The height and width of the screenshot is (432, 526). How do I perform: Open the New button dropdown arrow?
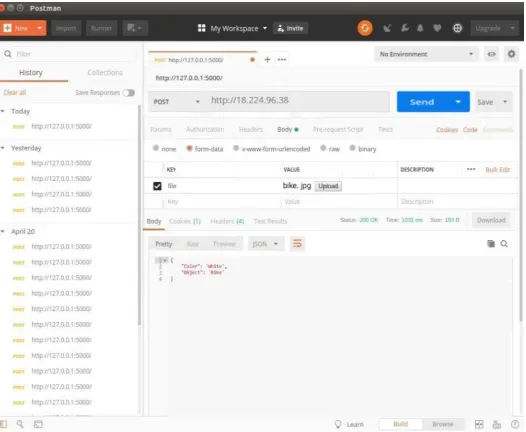click(40, 28)
